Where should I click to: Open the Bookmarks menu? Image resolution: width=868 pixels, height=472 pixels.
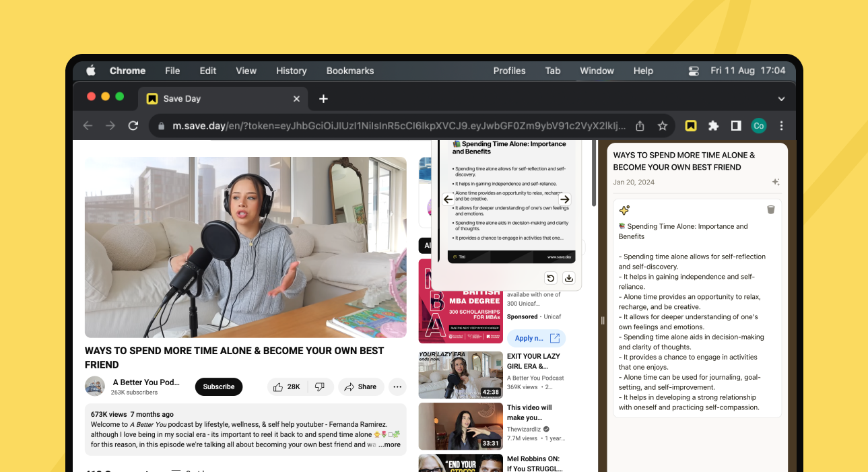[350, 71]
